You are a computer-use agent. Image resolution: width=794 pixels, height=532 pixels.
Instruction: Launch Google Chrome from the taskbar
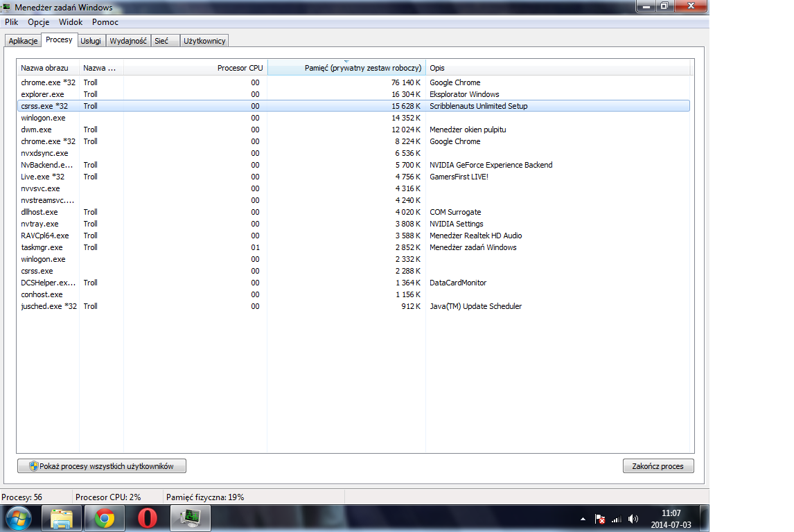tap(105, 518)
